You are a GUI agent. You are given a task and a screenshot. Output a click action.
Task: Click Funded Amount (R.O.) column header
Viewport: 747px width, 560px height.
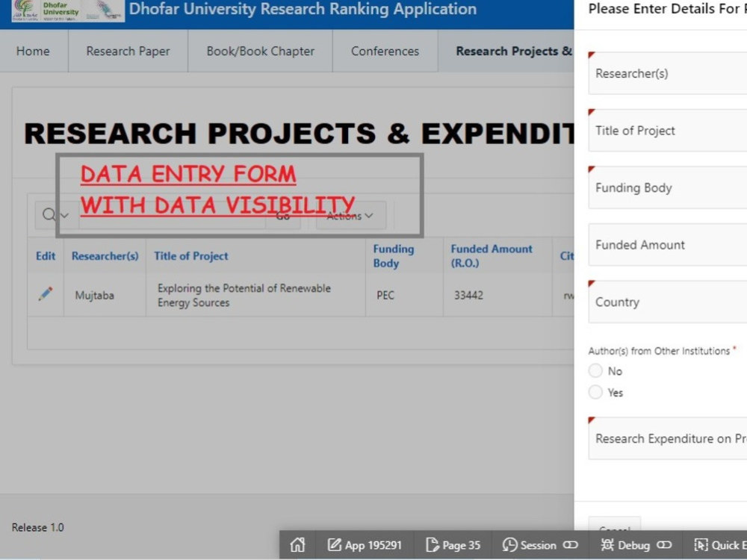coord(492,255)
